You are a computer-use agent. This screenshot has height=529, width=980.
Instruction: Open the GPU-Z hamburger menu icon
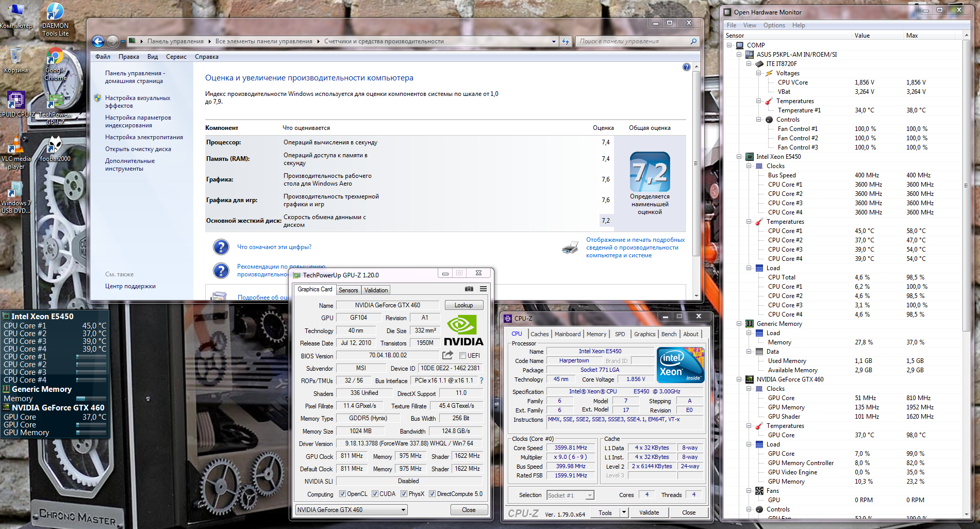coord(483,289)
